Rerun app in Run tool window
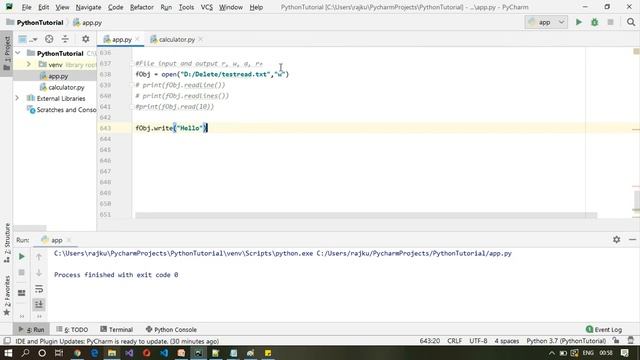The height and width of the screenshot is (360, 640). click(x=22, y=257)
